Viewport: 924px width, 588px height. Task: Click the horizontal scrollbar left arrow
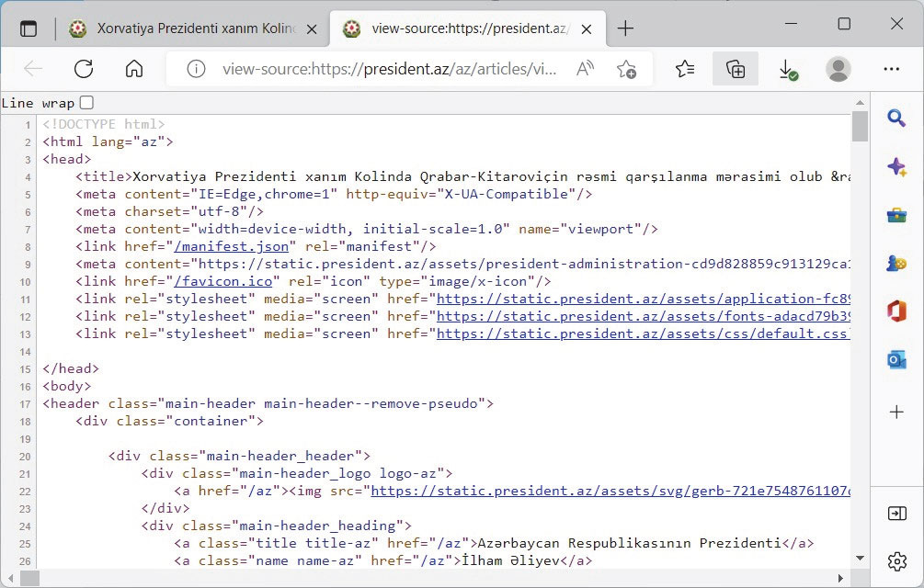pos(9,578)
